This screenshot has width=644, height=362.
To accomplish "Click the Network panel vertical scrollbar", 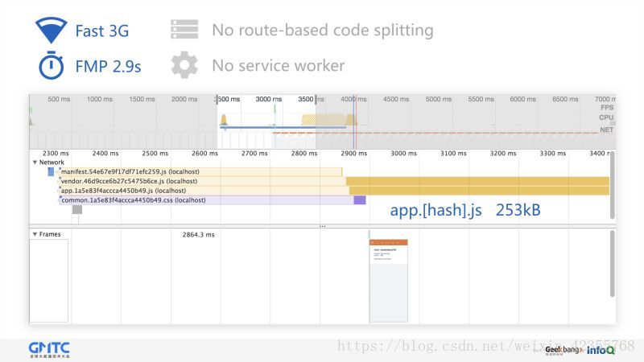I will (613, 185).
